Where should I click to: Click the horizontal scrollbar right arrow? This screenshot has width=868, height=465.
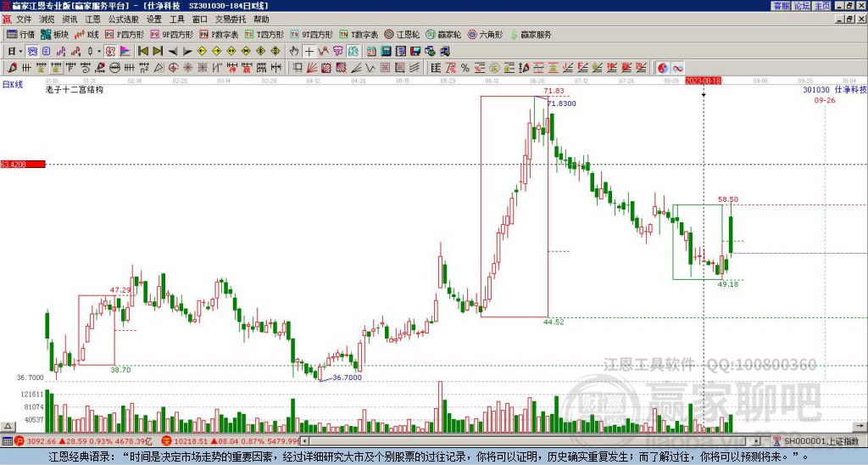pyautogui.click(x=757, y=441)
